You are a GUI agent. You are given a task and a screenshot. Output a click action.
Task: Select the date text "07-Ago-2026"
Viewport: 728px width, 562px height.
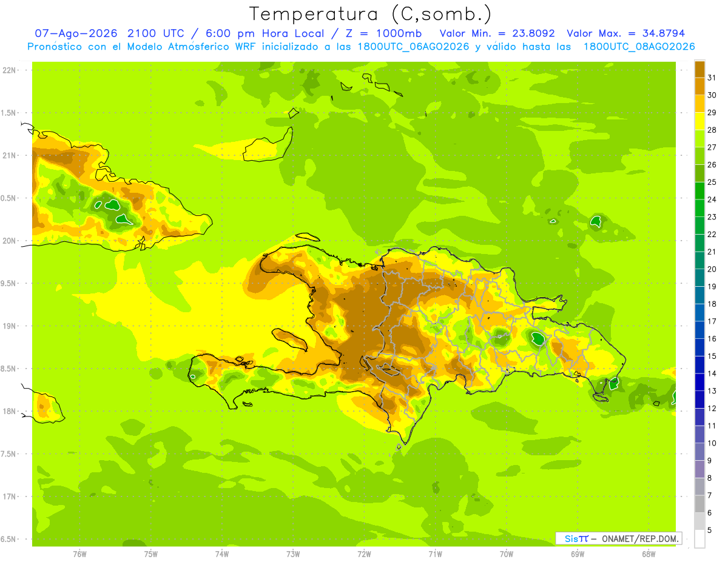[x=76, y=33]
